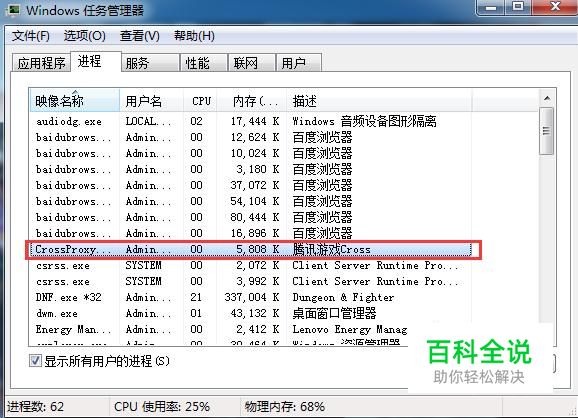Click the Task Manager title bar icon
The width and height of the screenshot is (578, 418).
14,10
